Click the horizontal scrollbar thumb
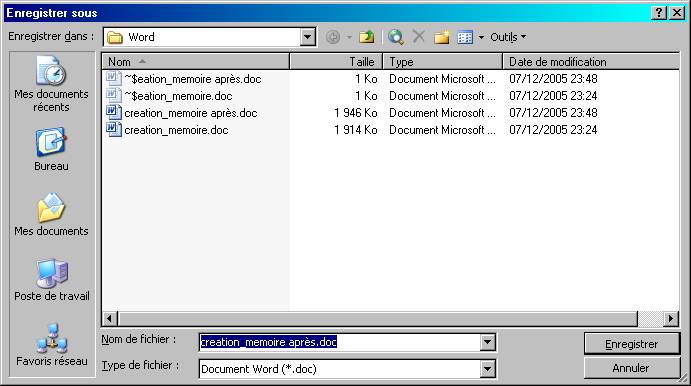 pyautogui.click(x=378, y=318)
